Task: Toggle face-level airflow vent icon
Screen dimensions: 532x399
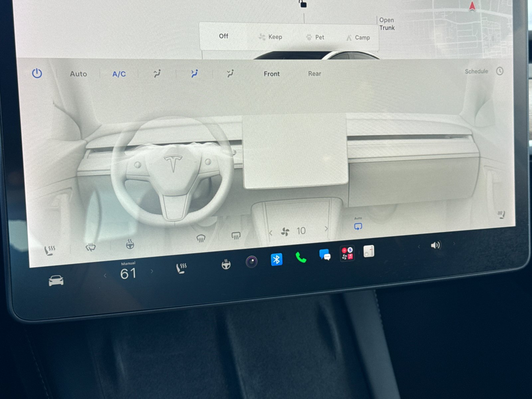Action: point(195,73)
